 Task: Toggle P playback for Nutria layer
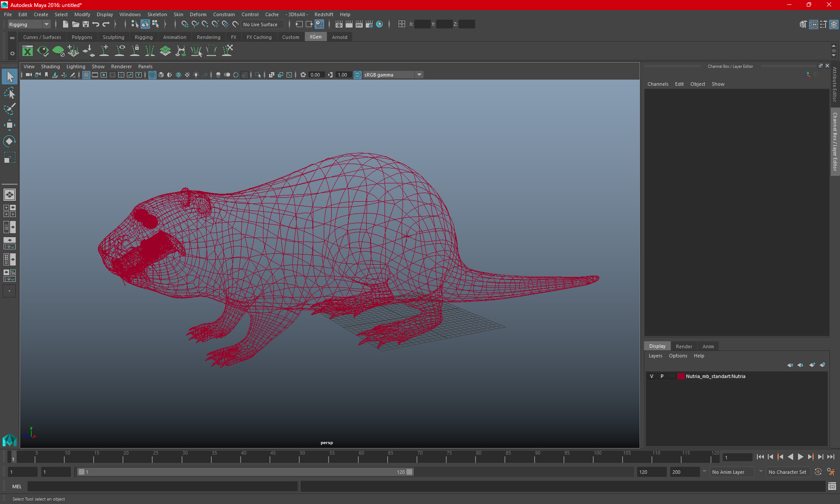[x=662, y=376]
